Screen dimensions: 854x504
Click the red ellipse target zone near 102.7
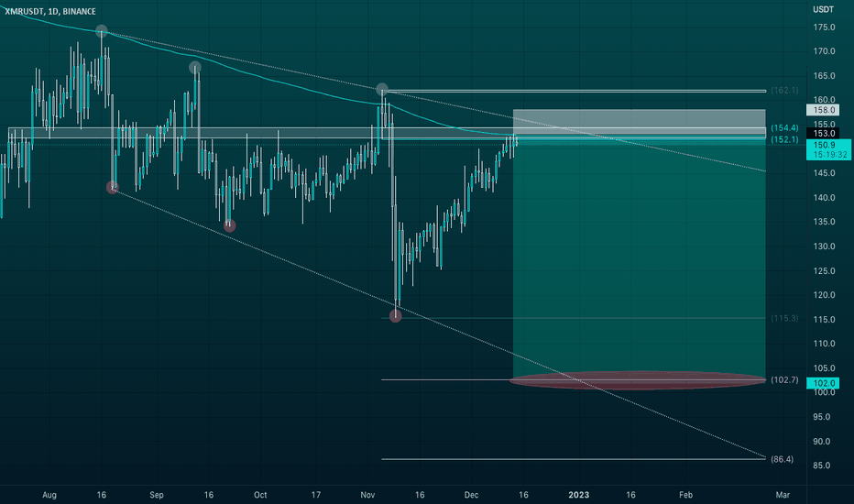[637, 380]
